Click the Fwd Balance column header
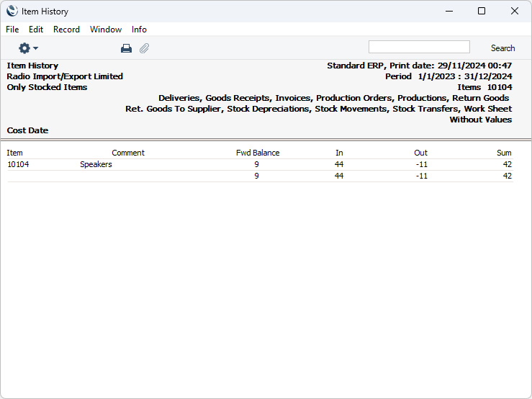This screenshot has width=532, height=399. point(258,153)
